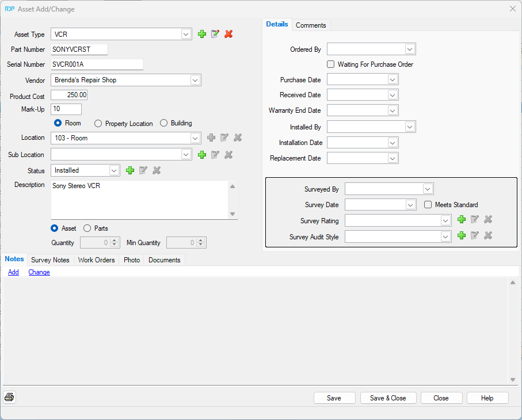
Task: Close the Asset Add/Change window
Action: (x=513, y=9)
